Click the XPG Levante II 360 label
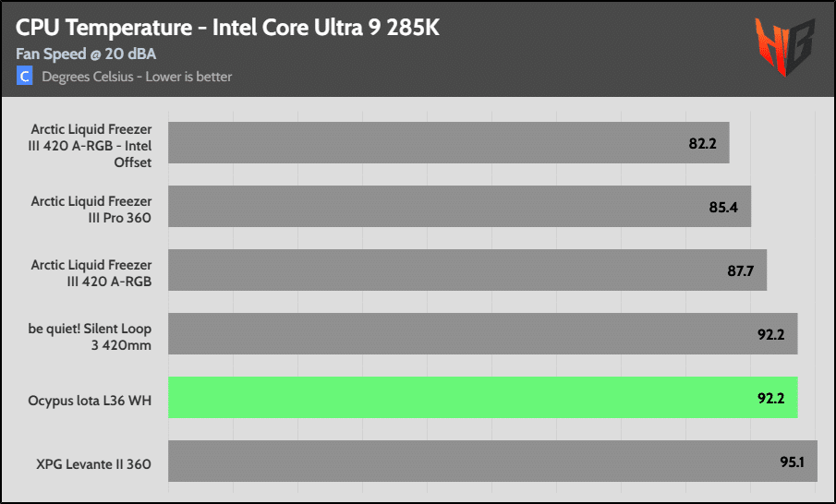Screen dimensions: 836x504 [94, 464]
